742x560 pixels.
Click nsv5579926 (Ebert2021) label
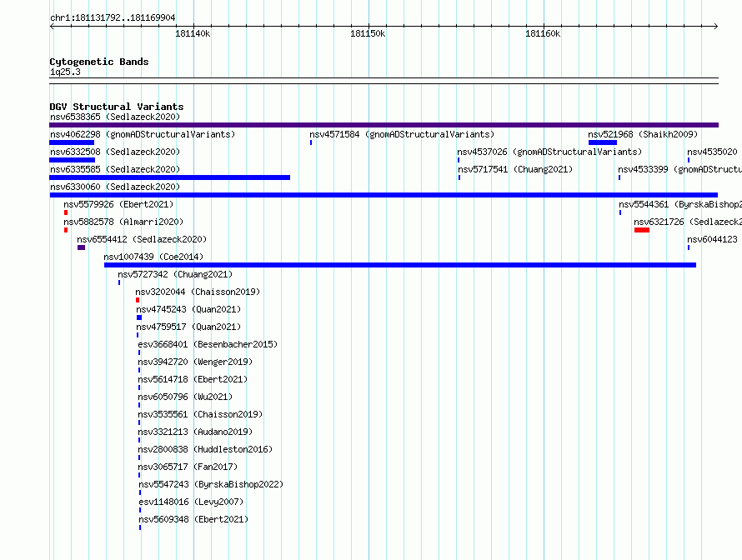click(118, 204)
